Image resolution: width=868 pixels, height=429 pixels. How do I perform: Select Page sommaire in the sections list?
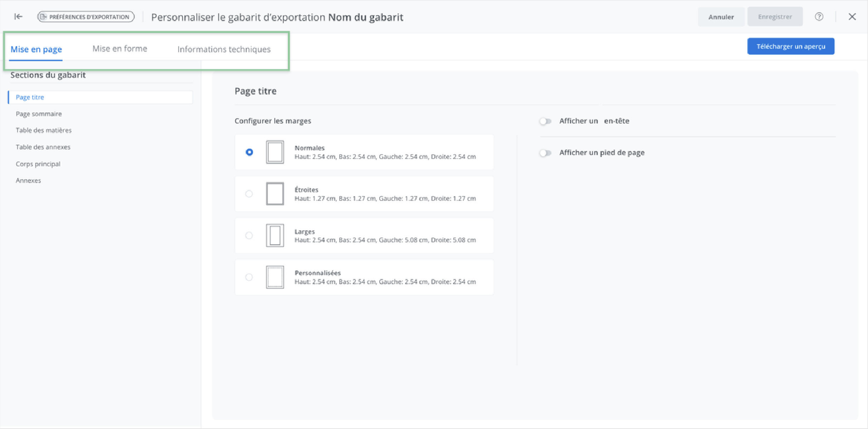[x=39, y=114]
